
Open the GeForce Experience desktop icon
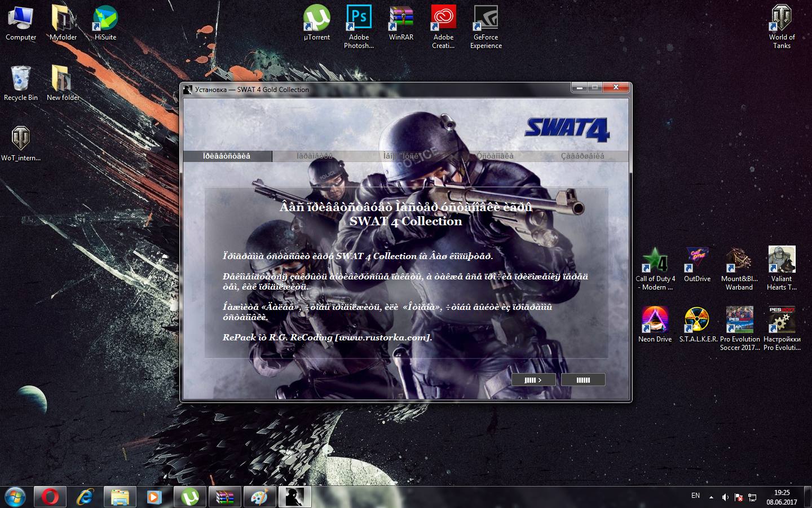(486, 19)
